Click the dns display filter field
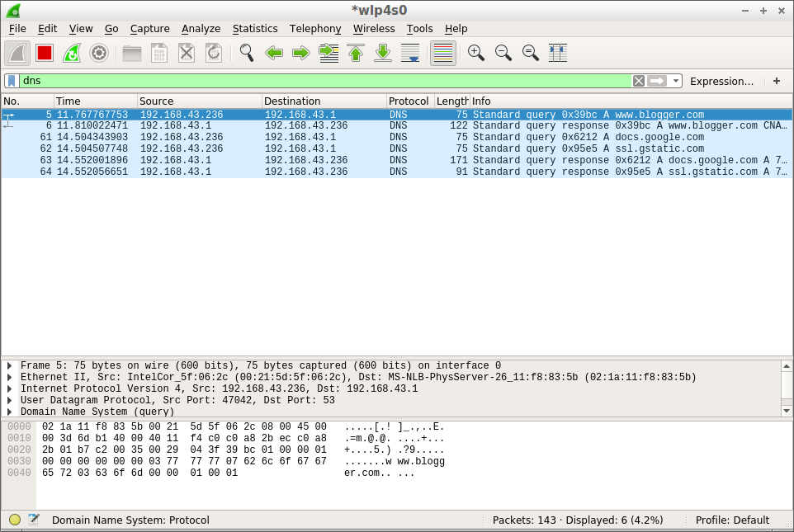Screen dimensions: 794x532 (325, 81)
